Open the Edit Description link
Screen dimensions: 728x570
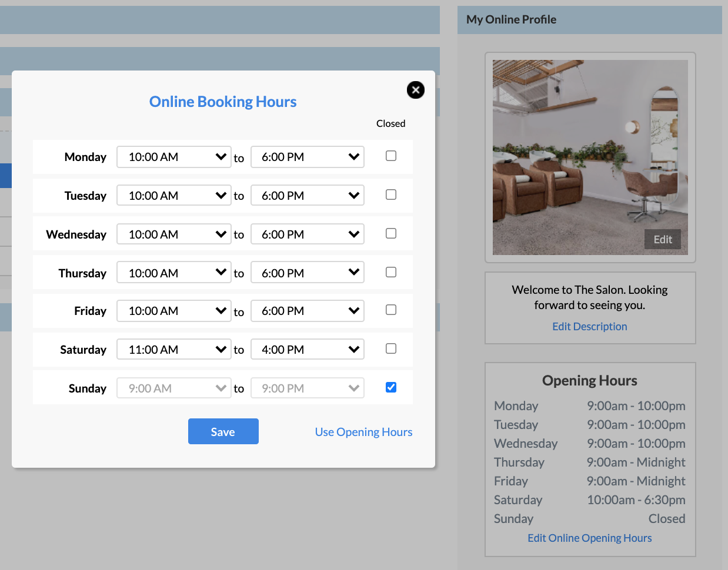tap(589, 326)
